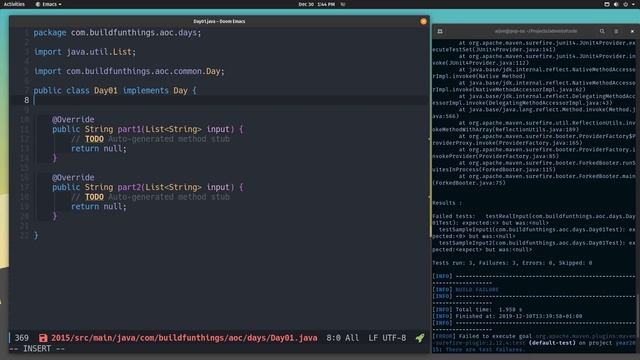Screen dimensions: 640x360
Task: Click the part2 method name
Action: click(129, 187)
